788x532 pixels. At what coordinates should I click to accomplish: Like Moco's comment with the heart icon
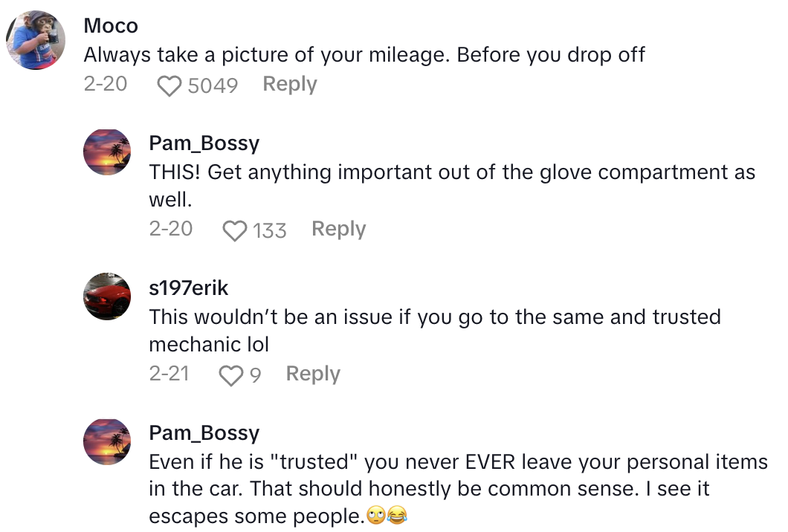(169, 85)
